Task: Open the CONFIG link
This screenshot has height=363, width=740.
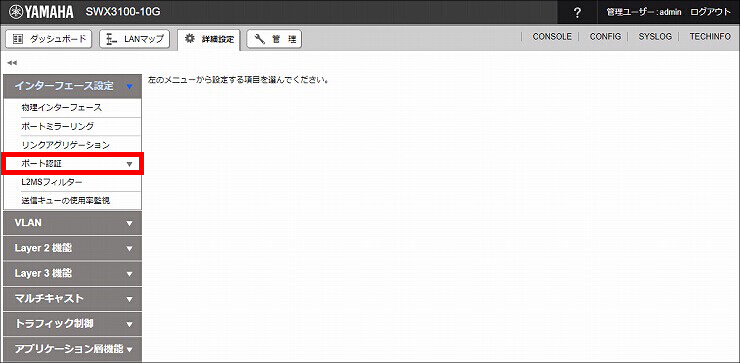Action: point(605,36)
